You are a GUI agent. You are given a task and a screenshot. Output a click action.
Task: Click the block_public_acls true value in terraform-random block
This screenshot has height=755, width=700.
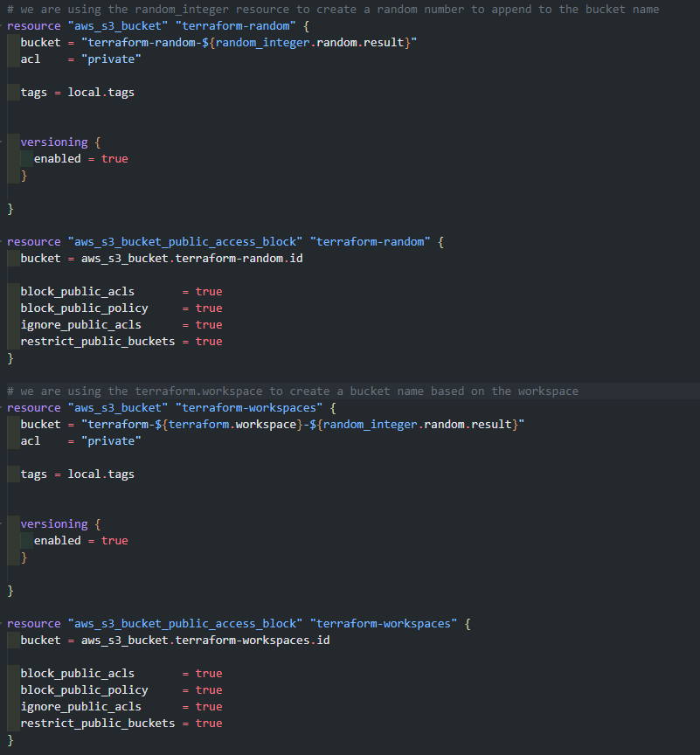tap(209, 292)
